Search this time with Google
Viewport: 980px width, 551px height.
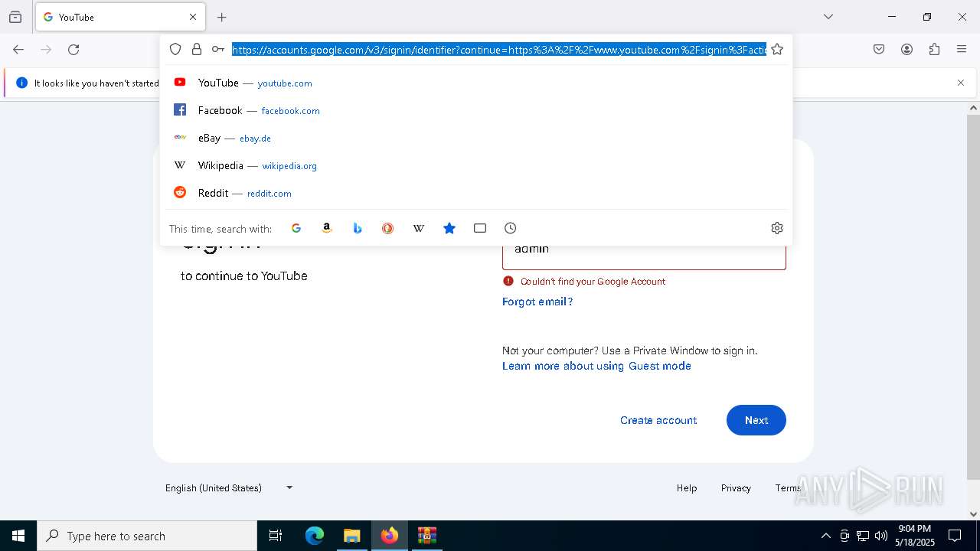click(296, 228)
